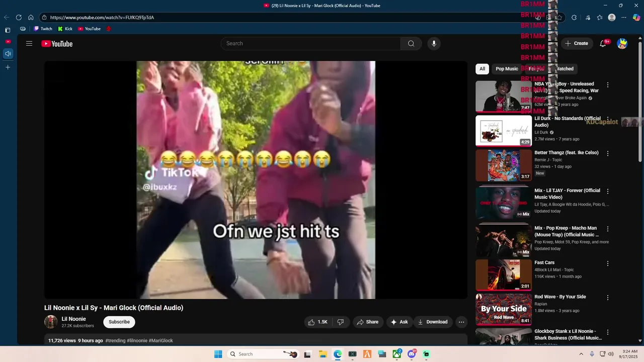This screenshot has width=644, height=362.
Task: Open options for Pop Kreep Macho Man mix
Action: click(608, 229)
